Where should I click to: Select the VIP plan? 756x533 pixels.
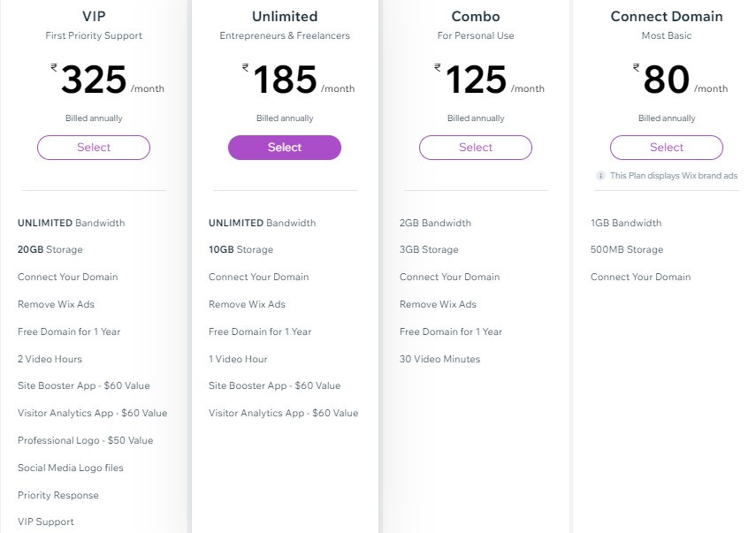coord(93,147)
